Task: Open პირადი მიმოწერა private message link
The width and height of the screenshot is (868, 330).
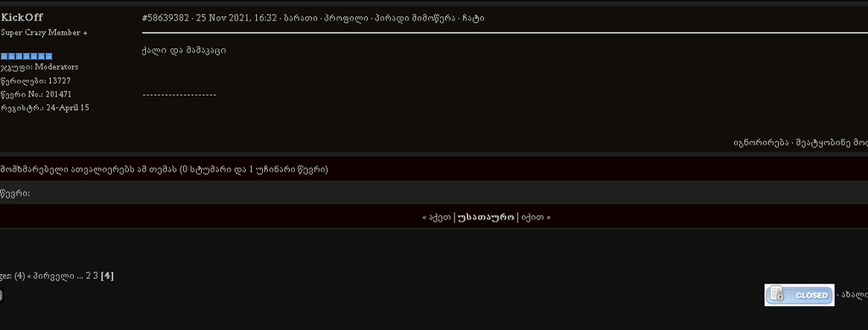Action: pos(415,19)
